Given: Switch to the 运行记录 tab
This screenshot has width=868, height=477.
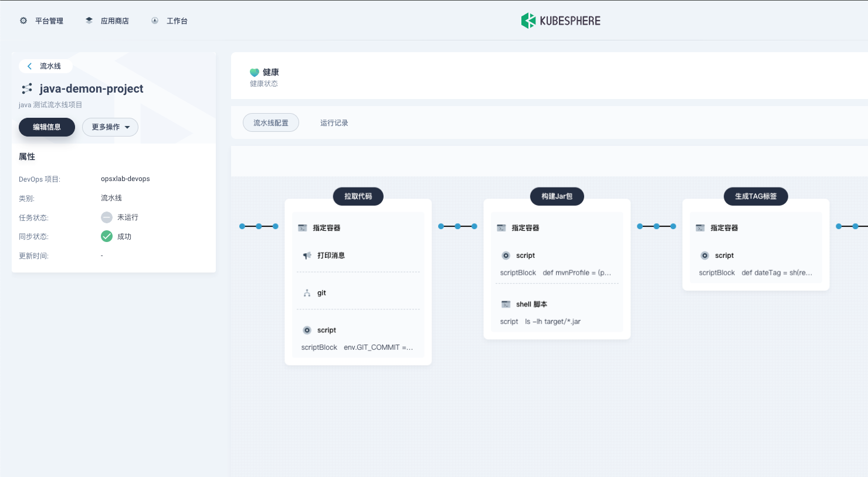Looking at the screenshot, I should click(x=334, y=123).
